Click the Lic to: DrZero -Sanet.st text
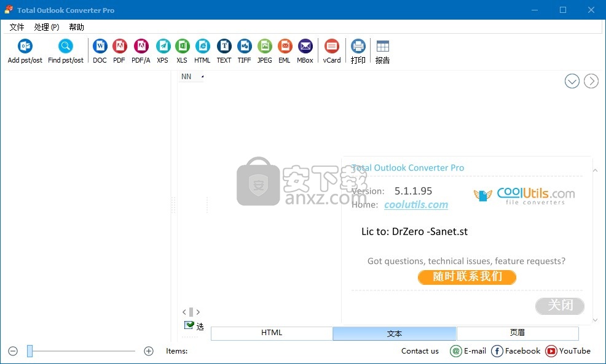 414,231
